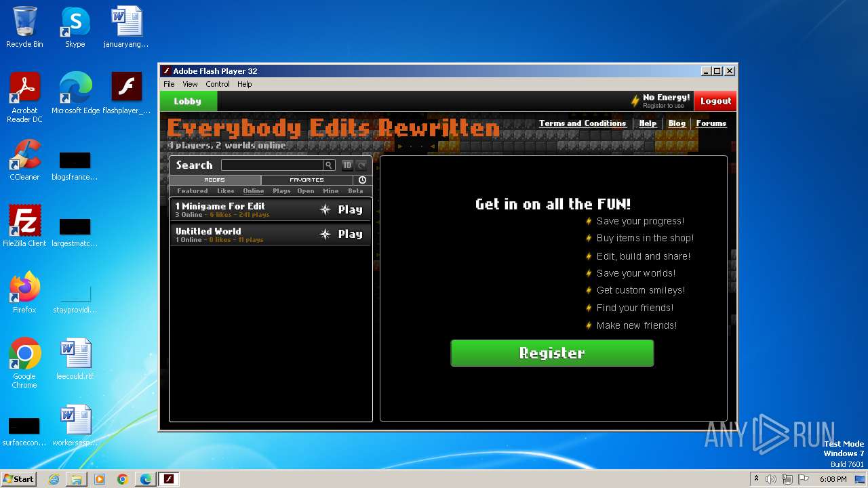868x488 pixels.
Task: Open the Google Chrome desktop shortcut
Action: coord(24,363)
